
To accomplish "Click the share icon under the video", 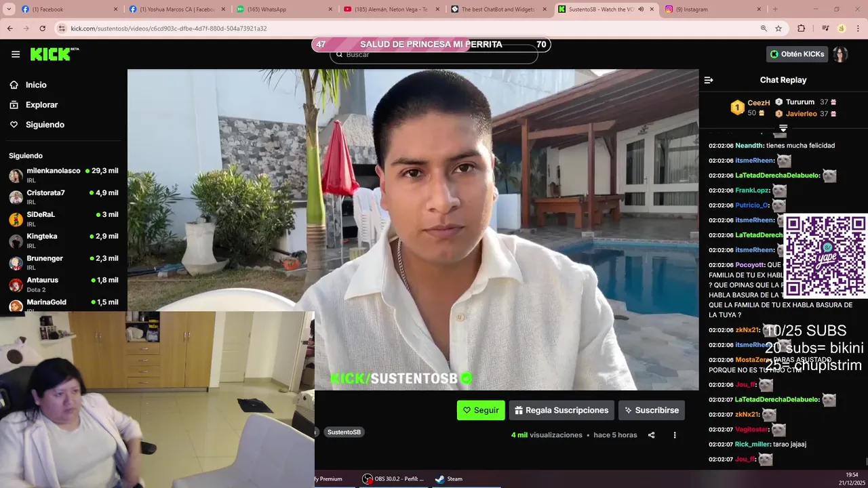I will coord(651,435).
